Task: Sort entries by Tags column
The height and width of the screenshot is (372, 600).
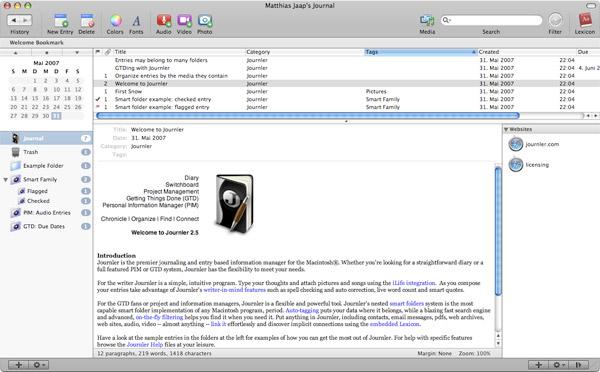Action: point(421,52)
